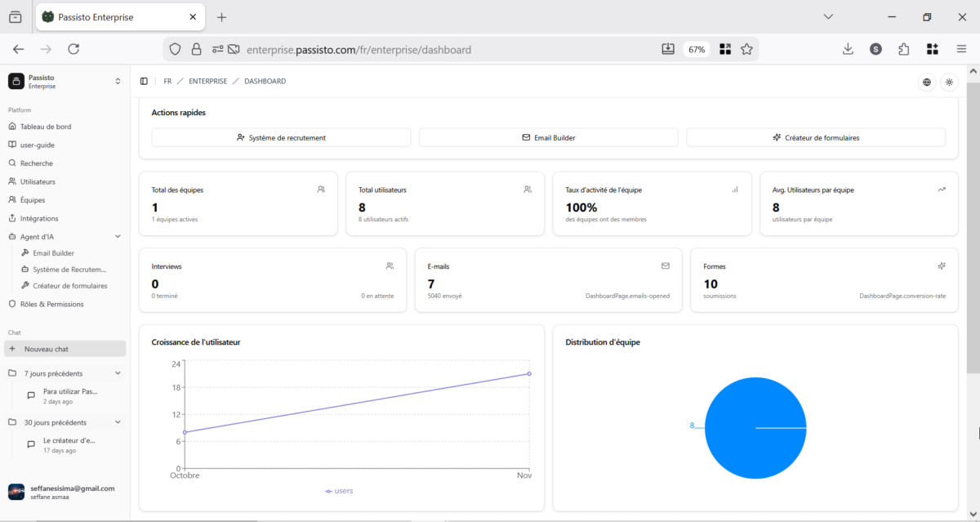The image size is (980, 522).
Task: Click the 67% zoom level indicator
Action: tap(696, 49)
